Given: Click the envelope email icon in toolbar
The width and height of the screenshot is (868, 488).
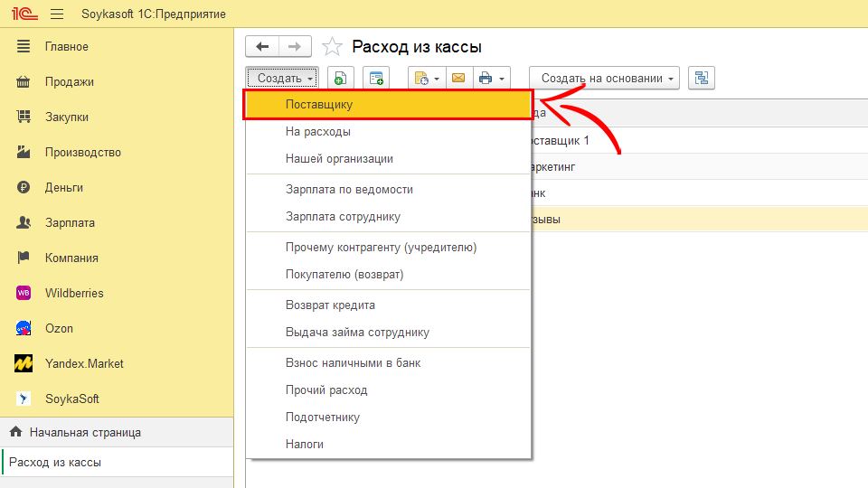Looking at the screenshot, I should point(458,79).
